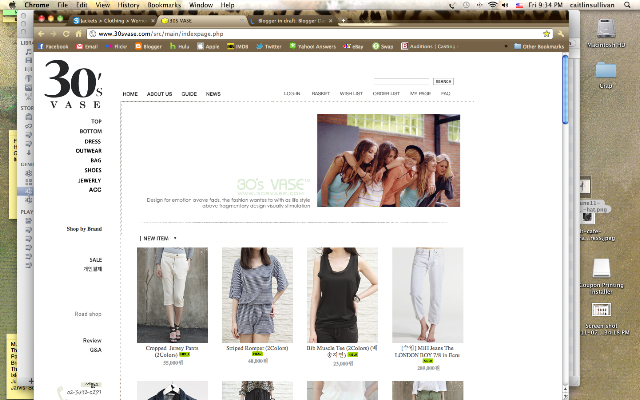Screen dimensions: 640x400
Task: Click the Chrome forward arrow button
Action: pos(53,34)
